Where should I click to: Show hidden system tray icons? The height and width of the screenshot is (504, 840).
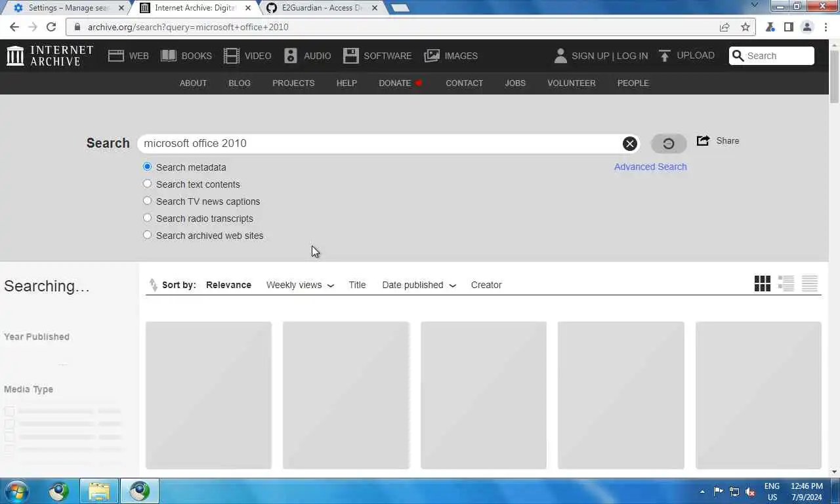click(x=702, y=492)
